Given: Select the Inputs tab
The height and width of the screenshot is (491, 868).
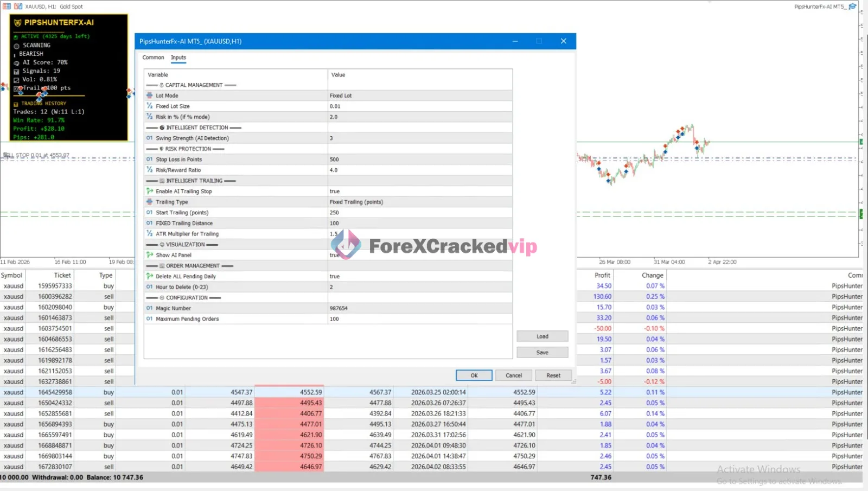Looking at the screenshot, I should 178,58.
